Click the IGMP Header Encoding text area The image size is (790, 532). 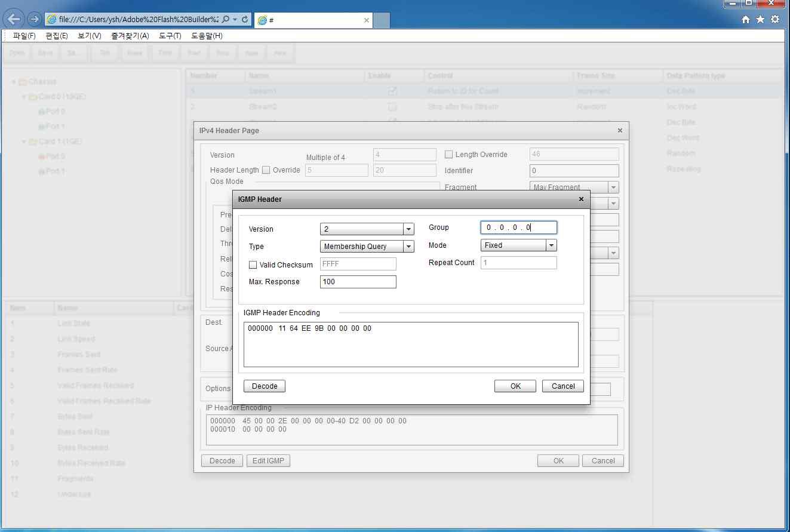pos(411,345)
